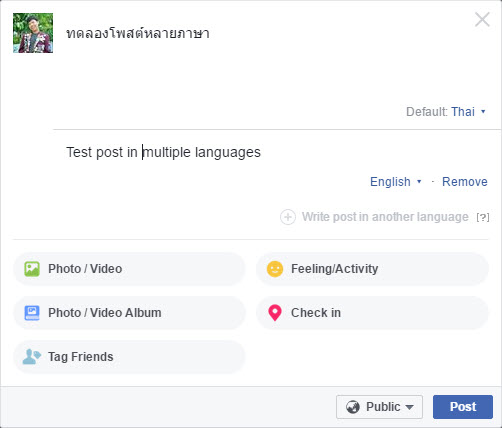Click the globe icon in the Public selector

(353, 407)
